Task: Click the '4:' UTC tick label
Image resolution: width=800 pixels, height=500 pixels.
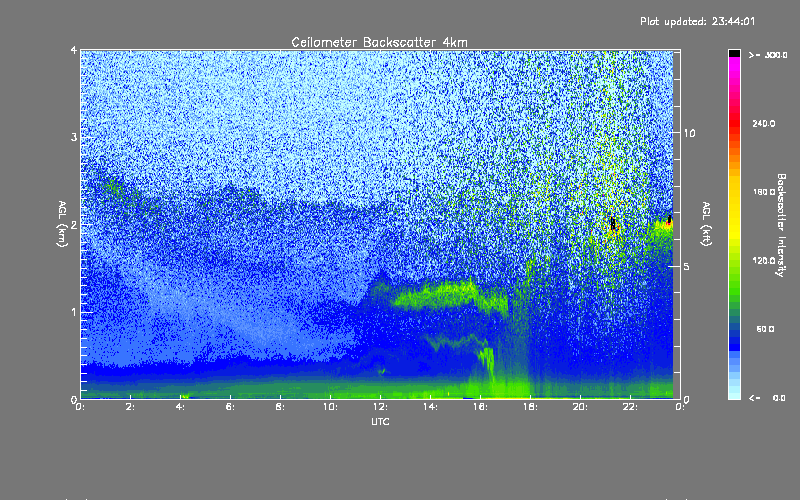Action: click(x=180, y=407)
